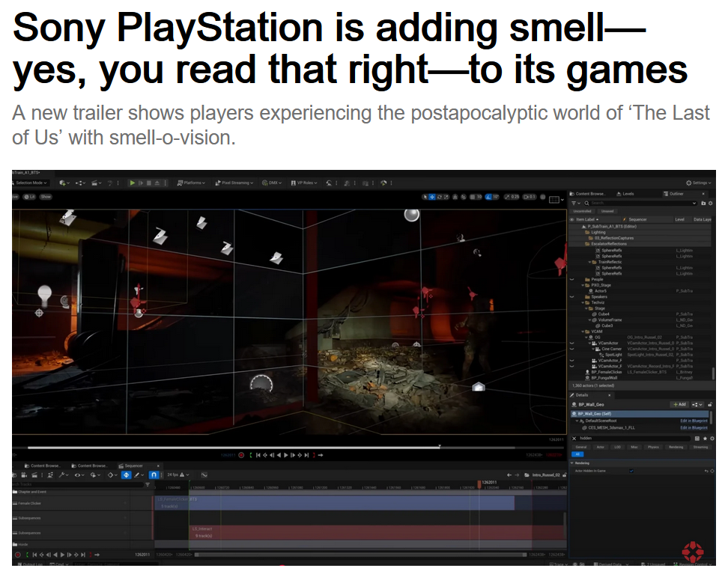This screenshot has height=583, width=728.
Task: Toggle the Actor Hidden In Game checkbox
Action: coord(631,471)
